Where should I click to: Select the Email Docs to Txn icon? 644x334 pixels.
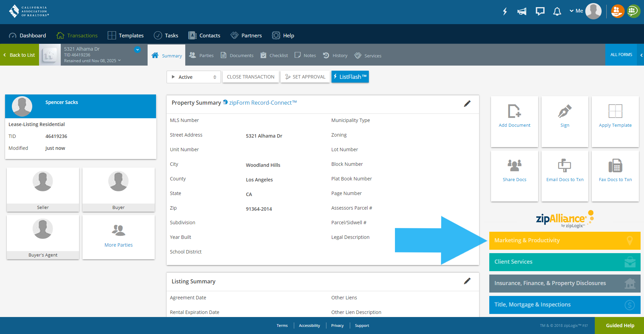coord(564,166)
